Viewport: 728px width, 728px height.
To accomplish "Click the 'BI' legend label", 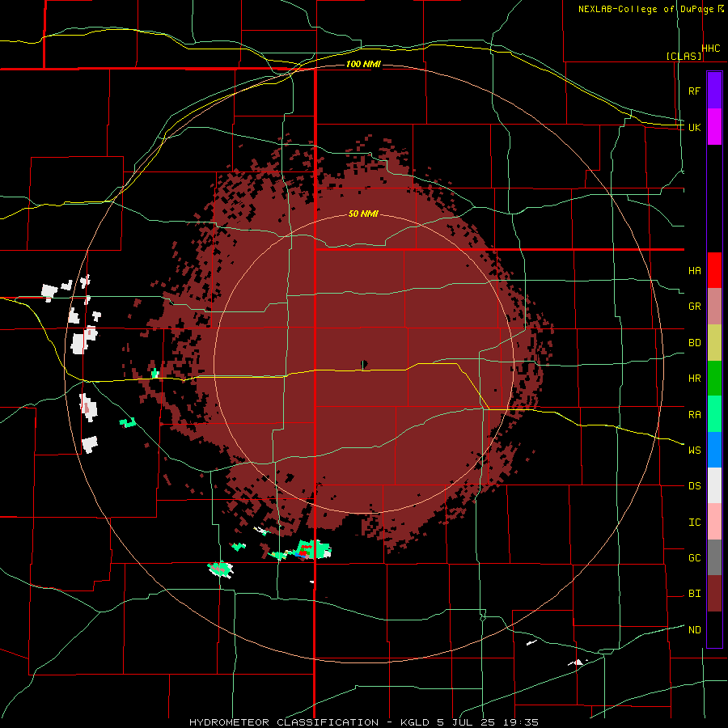I will pyautogui.click(x=695, y=594).
